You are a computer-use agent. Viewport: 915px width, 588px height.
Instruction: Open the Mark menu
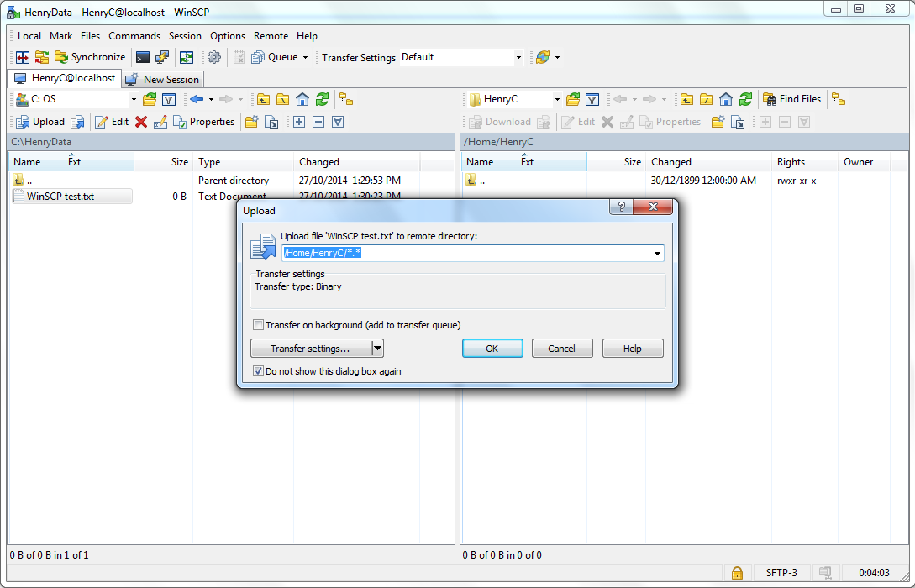click(x=60, y=36)
